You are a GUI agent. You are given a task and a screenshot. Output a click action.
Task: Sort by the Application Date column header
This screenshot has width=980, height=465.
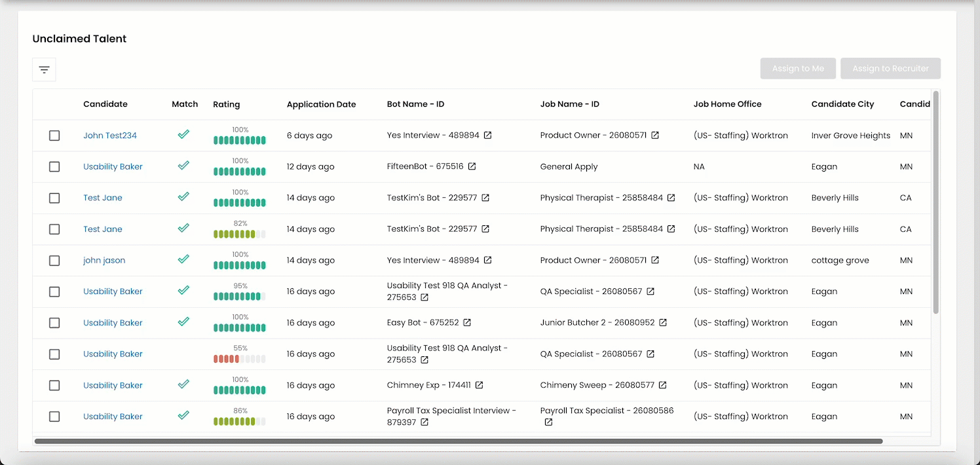321,104
